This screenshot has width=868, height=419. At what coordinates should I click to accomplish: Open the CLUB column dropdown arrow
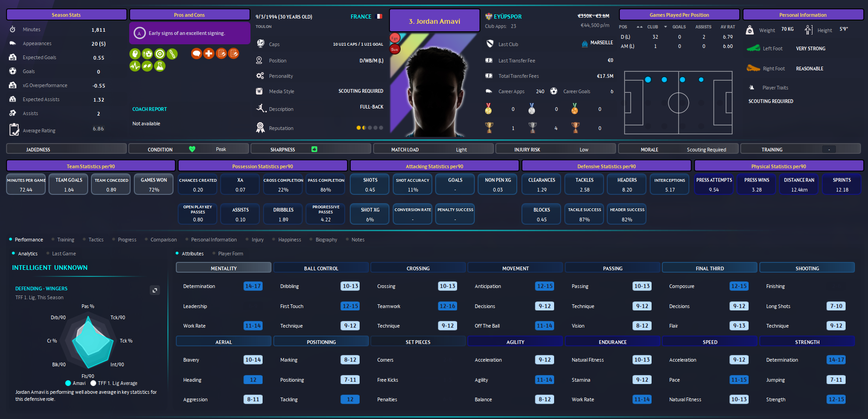click(x=665, y=27)
